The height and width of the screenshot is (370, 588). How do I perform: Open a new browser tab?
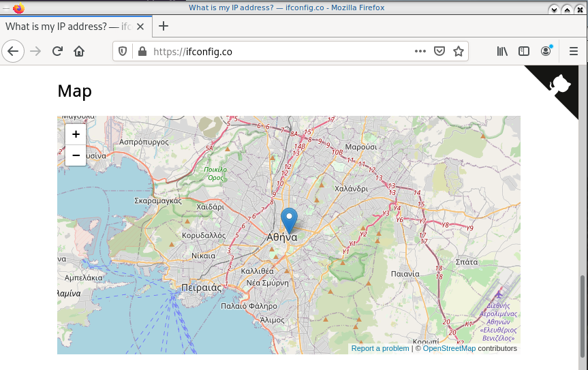tap(164, 27)
